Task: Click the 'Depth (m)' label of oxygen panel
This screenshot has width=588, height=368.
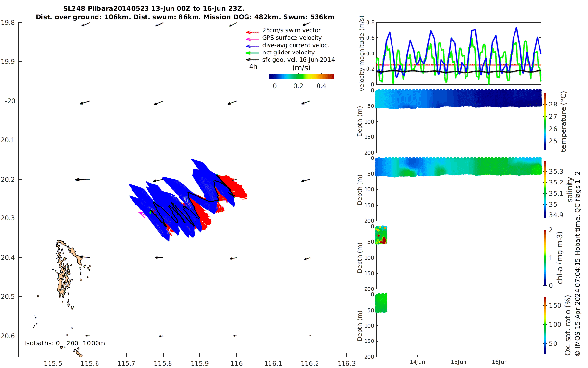Action: 360,324
